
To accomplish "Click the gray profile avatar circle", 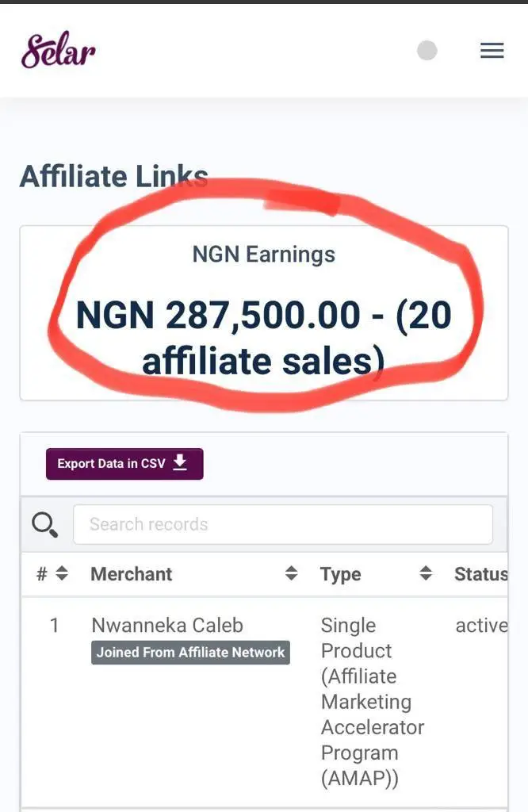I will 427,51.
